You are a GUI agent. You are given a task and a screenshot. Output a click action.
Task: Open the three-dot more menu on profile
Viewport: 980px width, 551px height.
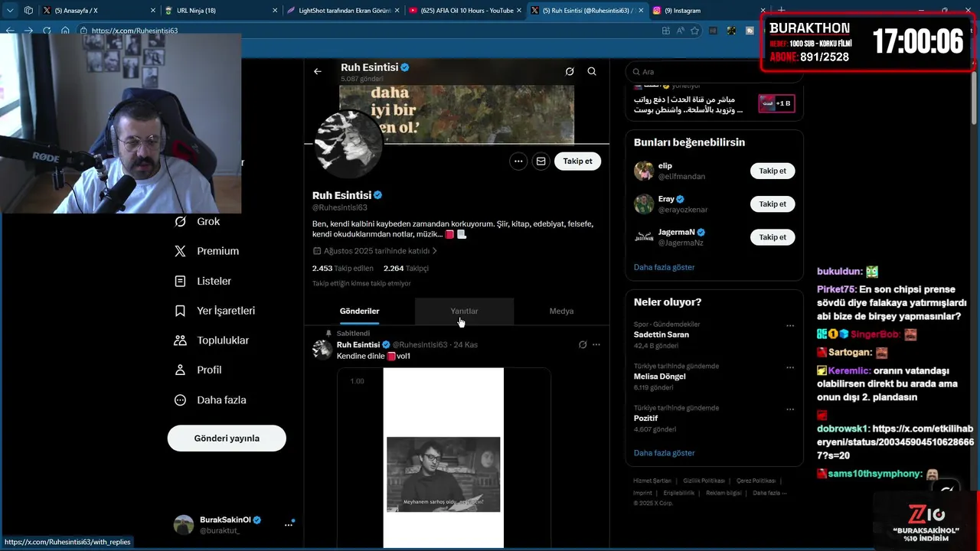[518, 161]
